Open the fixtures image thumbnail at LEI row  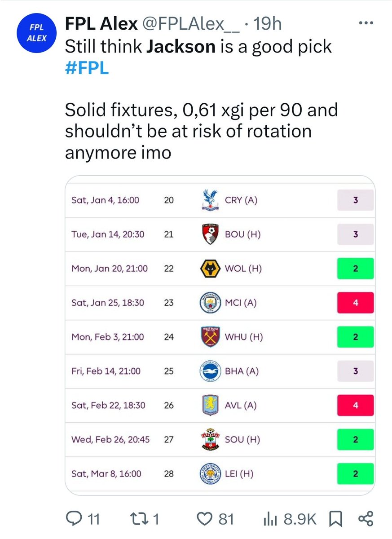[220, 473]
